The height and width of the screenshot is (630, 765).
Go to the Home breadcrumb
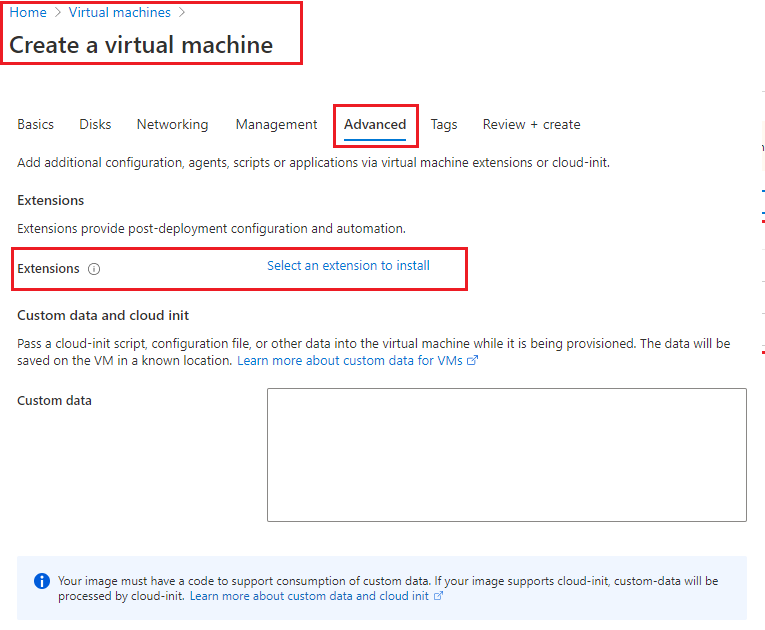(28, 13)
